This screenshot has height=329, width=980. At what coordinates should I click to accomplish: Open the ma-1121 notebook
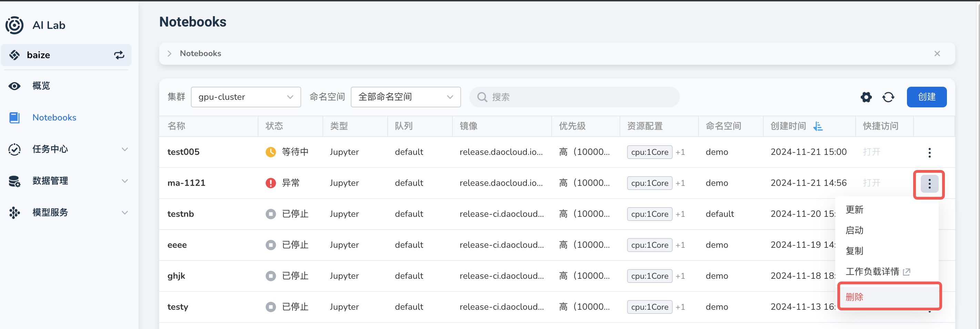[x=186, y=183]
